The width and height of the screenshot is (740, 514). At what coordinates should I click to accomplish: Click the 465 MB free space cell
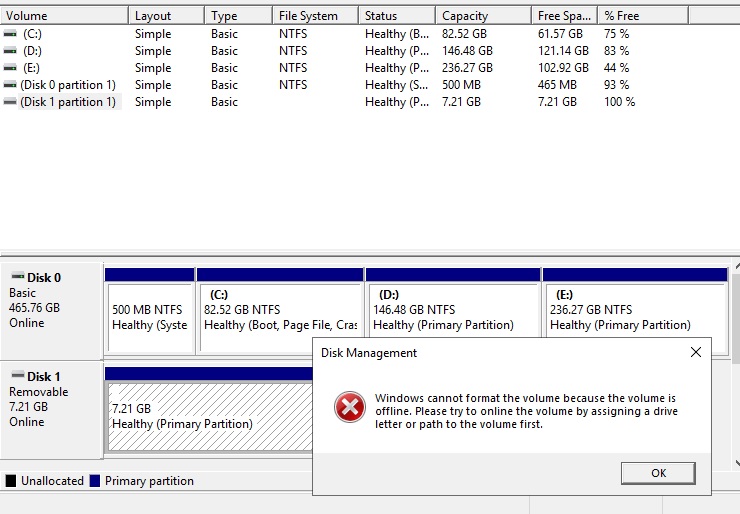point(557,85)
